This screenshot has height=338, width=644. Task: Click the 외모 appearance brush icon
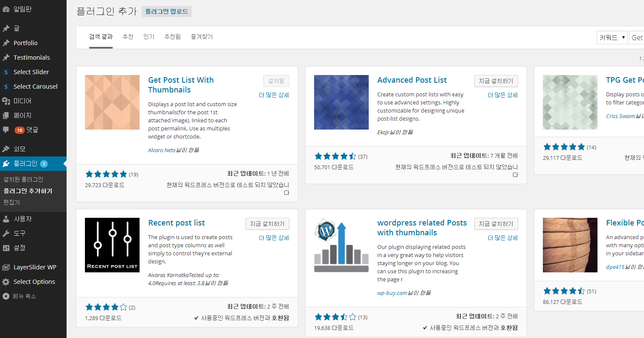[x=6, y=149]
